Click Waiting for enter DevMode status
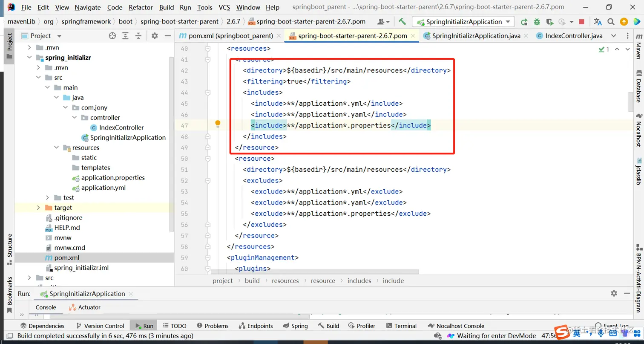644x344 pixels. pos(492,336)
